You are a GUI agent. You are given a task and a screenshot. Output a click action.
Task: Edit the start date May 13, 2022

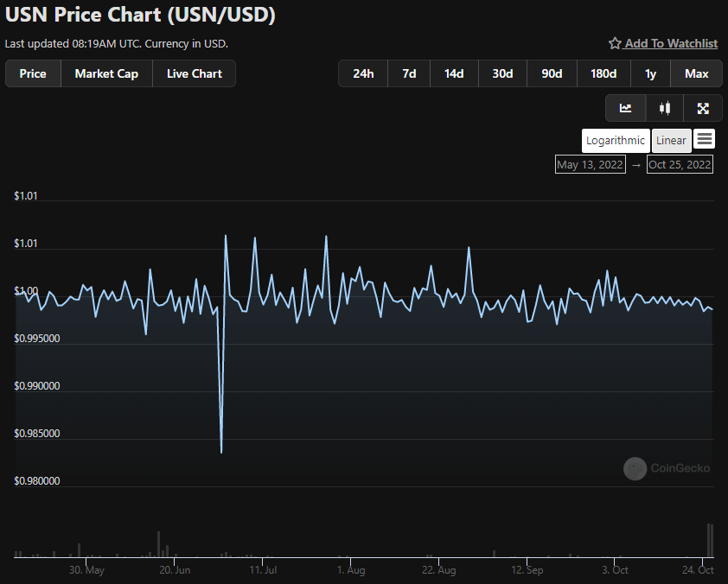[590, 164]
